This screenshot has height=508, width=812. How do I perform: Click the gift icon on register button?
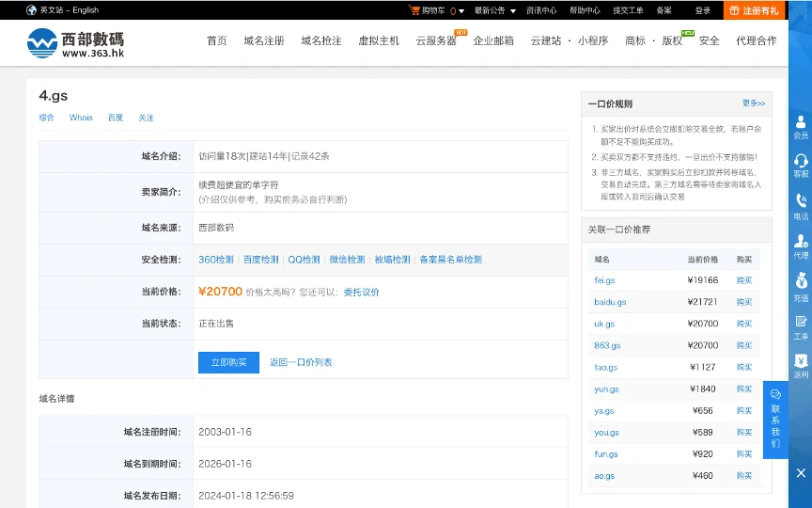[x=734, y=10]
